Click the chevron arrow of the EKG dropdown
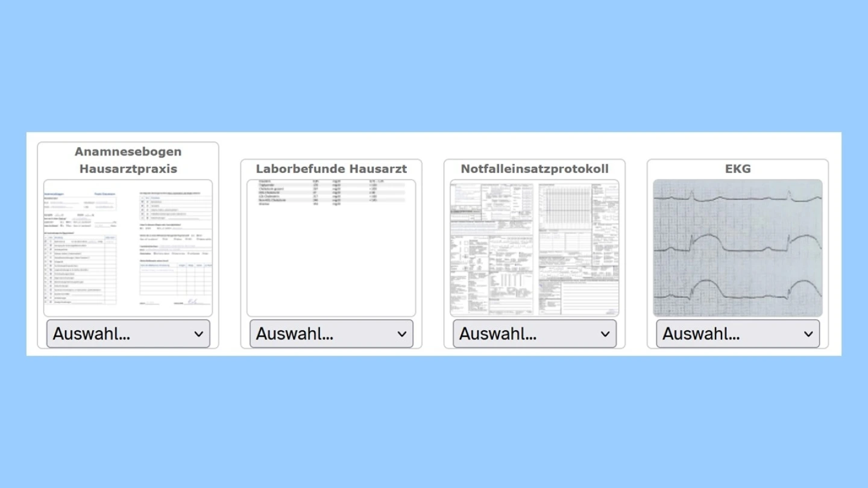Image resolution: width=868 pixels, height=488 pixels. [808, 334]
